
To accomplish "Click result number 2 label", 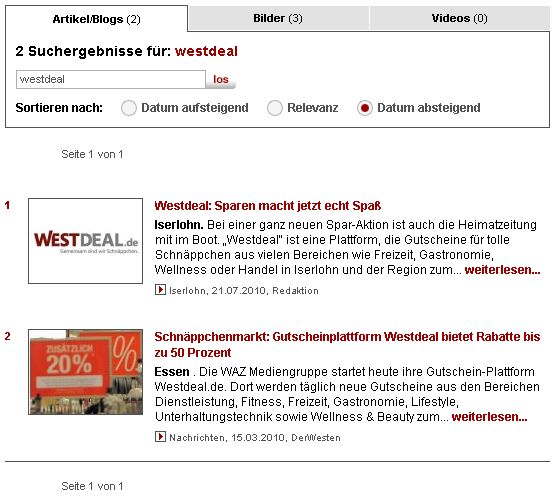I will (7, 336).
